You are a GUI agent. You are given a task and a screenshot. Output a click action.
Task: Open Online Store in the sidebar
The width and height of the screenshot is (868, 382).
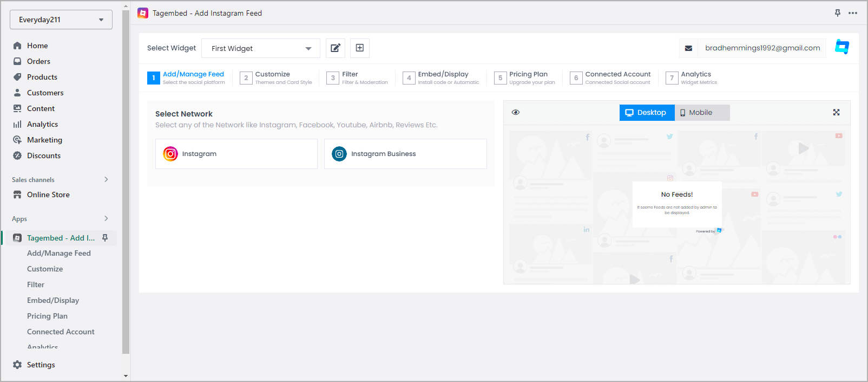tap(48, 195)
